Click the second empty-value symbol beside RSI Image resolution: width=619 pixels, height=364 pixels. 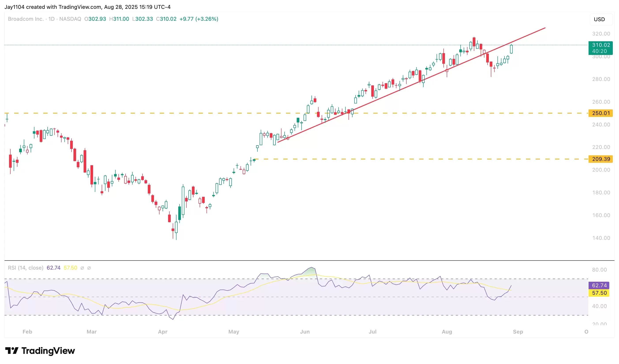pos(89,268)
